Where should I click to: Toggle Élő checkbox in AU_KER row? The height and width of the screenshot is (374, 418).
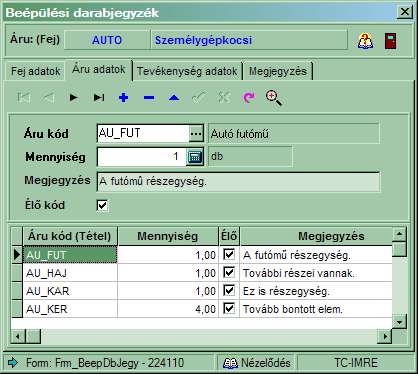click(x=229, y=308)
